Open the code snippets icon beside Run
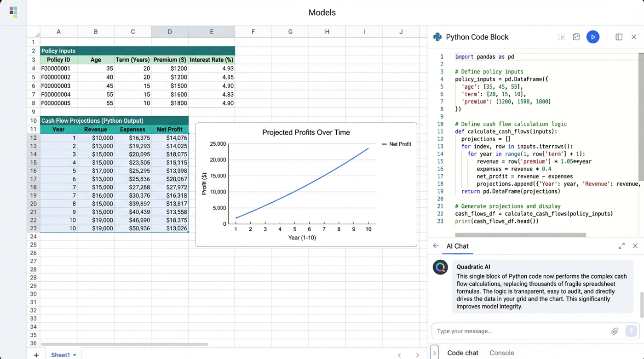The image size is (644, 359). coord(576,37)
